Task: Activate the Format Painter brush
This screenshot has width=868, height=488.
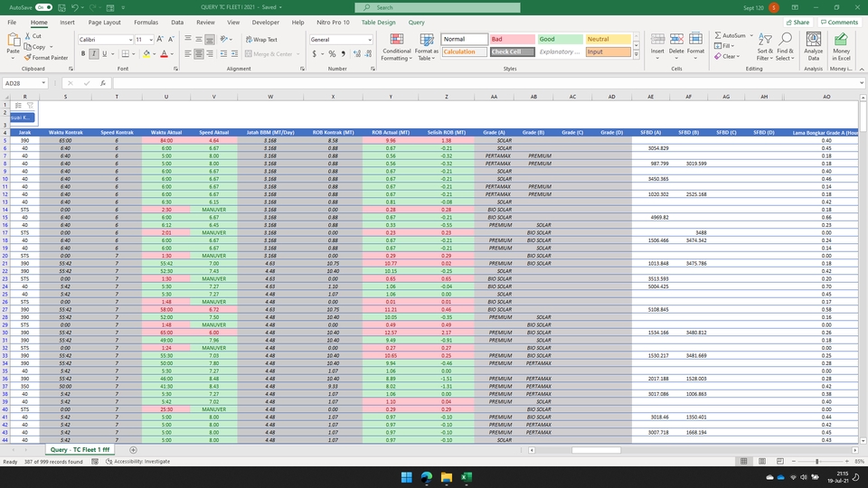Action: tap(28, 58)
